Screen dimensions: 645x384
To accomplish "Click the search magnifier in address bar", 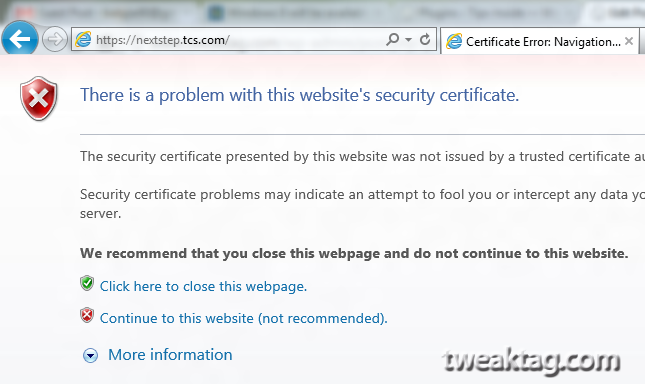I will coord(392,39).
